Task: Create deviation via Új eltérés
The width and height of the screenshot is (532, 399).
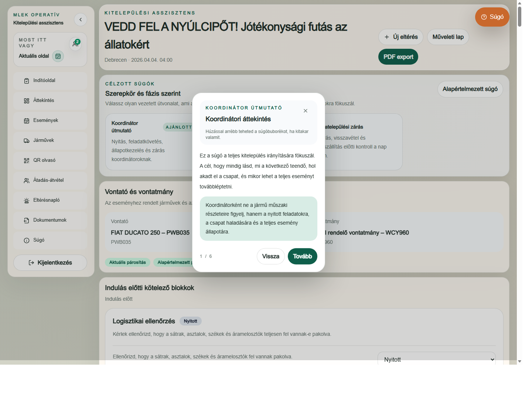Action: tap(400, 37)
